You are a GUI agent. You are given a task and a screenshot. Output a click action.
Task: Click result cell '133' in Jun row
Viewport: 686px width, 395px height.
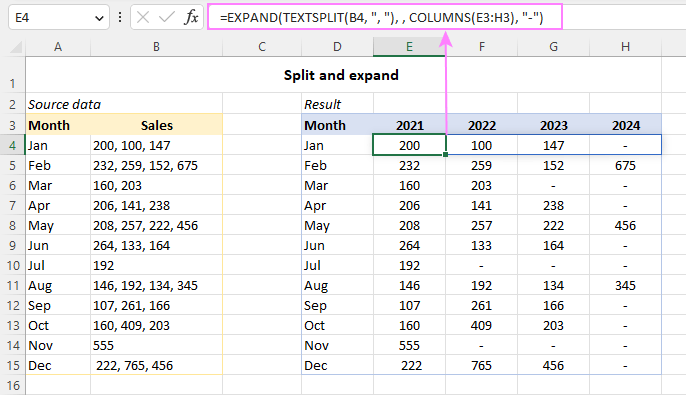(x=481, y=245)
